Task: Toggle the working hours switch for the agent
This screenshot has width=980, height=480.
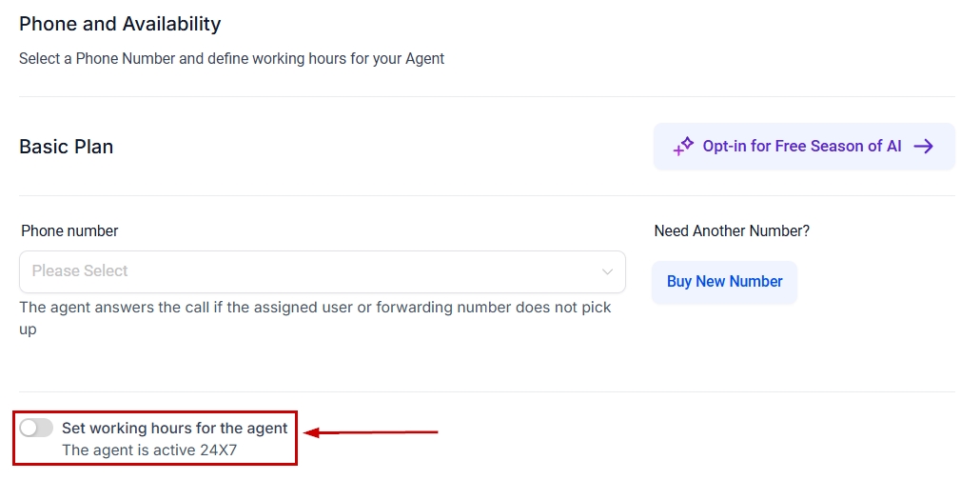Action: (36, 429)
